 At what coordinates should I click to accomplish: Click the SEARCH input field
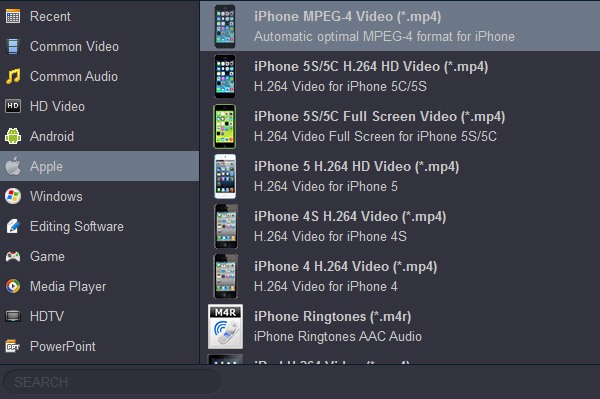click(112, 382)
